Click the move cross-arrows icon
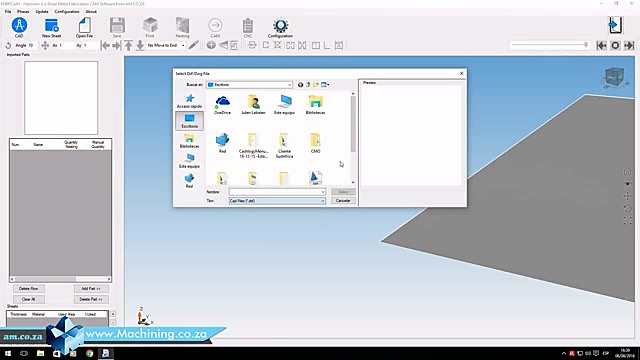The image size is (640, 360). pos(45,45)
